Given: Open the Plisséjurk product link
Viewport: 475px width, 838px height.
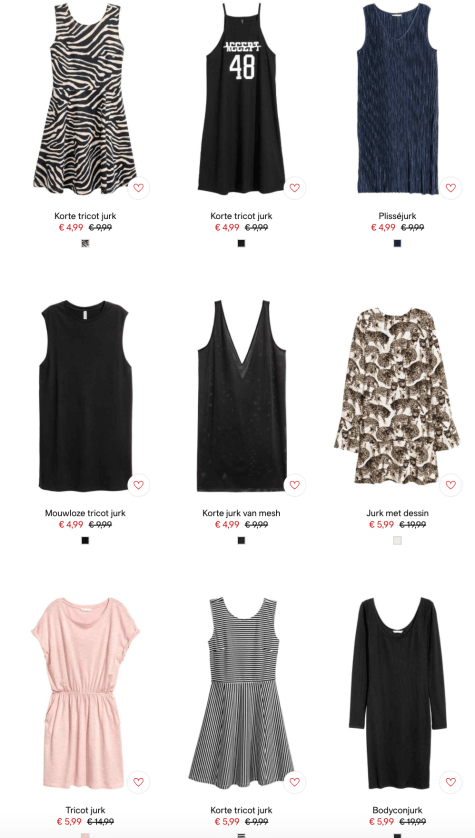Looking at the screenshot, I should click(397, 216).
